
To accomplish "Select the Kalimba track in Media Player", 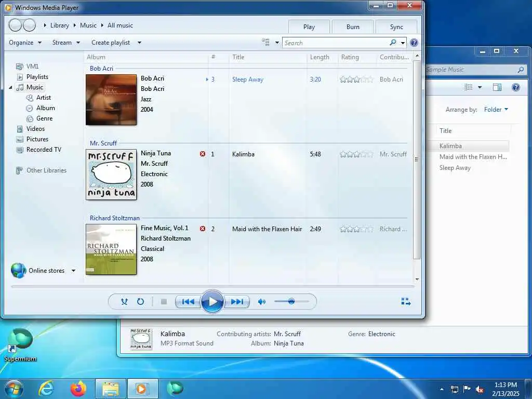I will 243,154.
